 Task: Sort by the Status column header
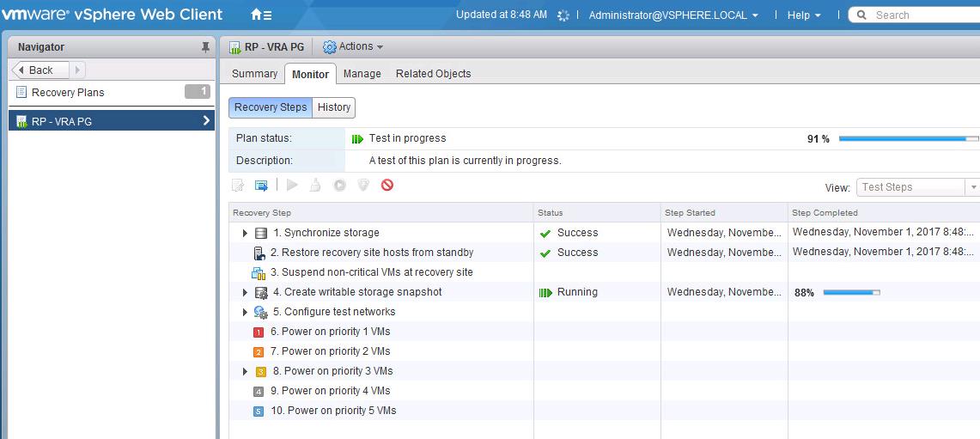pos(598,212)
